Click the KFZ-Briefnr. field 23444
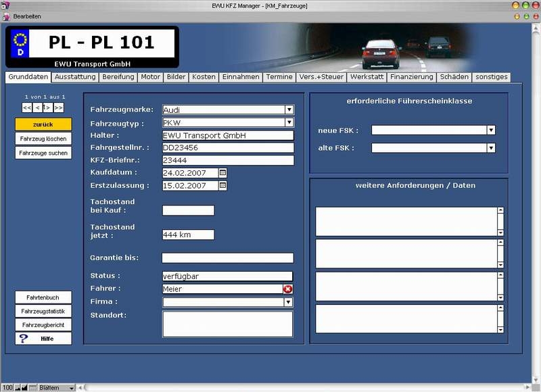This screenshot has width=541, height=392. (228, 160)
